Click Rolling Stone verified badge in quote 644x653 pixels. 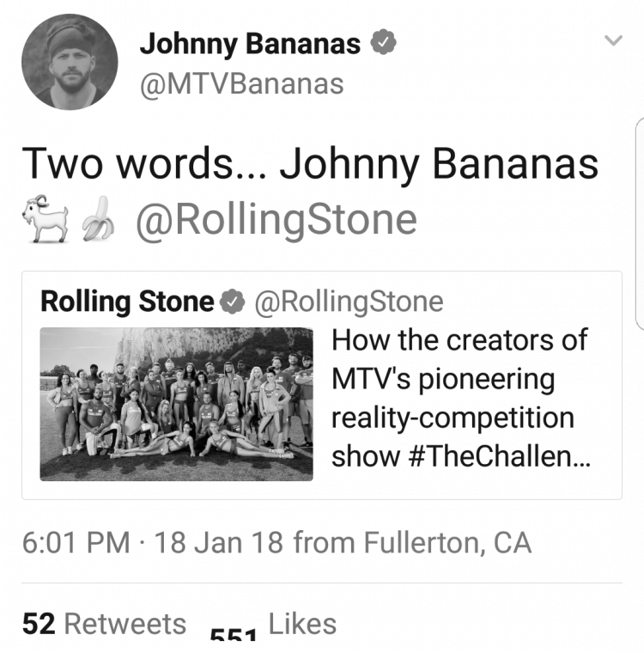point(233,301)
